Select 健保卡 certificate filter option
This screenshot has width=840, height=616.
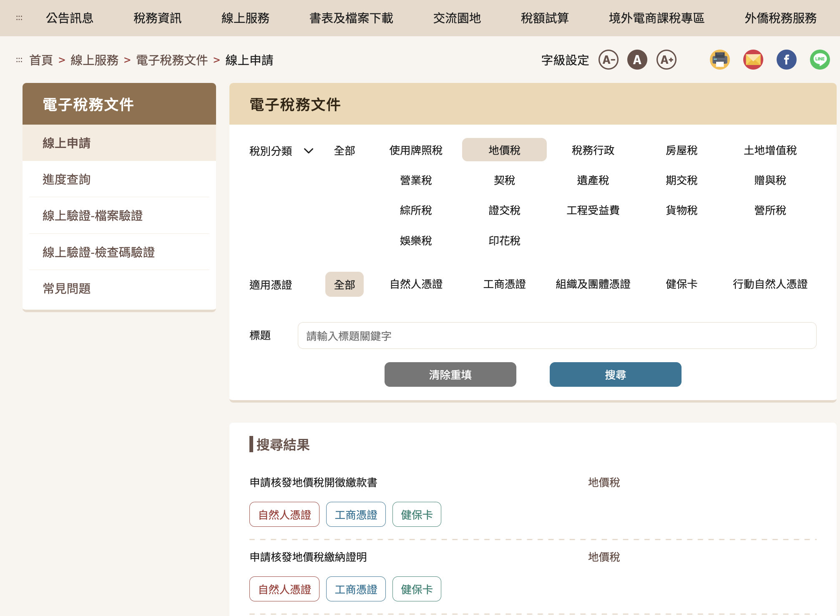pyautogui.click(x=682, y=284)
